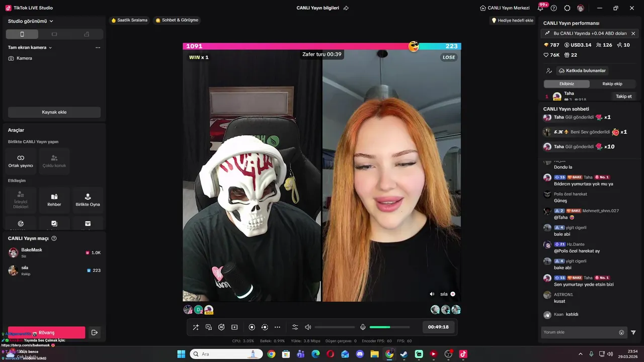
Task: Click the Windows Start button
Action: (181, 354)
